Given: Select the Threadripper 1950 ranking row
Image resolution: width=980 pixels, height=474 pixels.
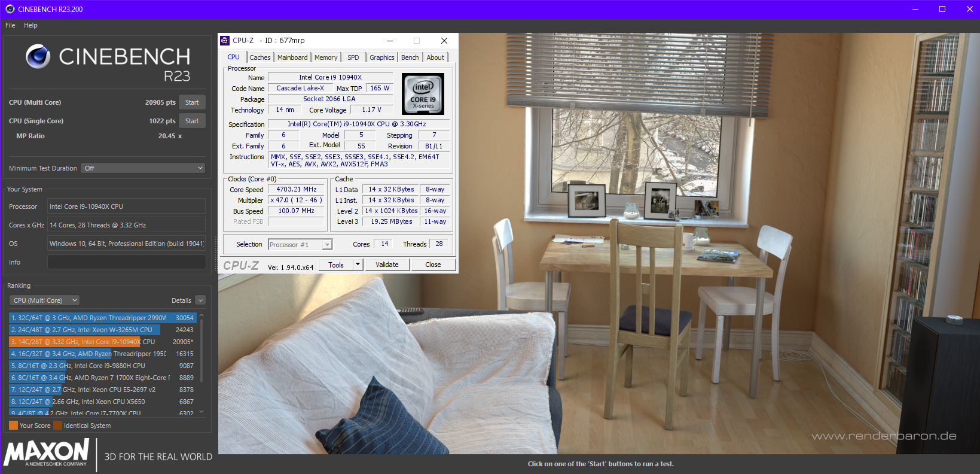Looking at the screenshot, I should (x=102, y=354).
